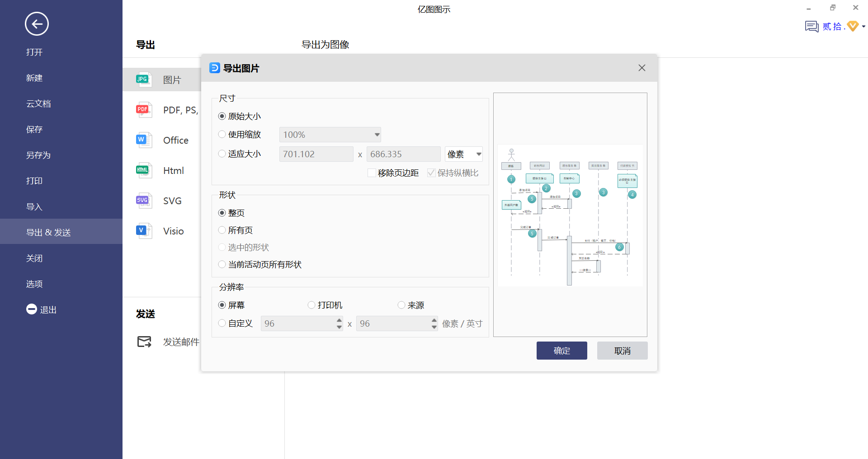Pick the SVG export icon

click(143, 201)
